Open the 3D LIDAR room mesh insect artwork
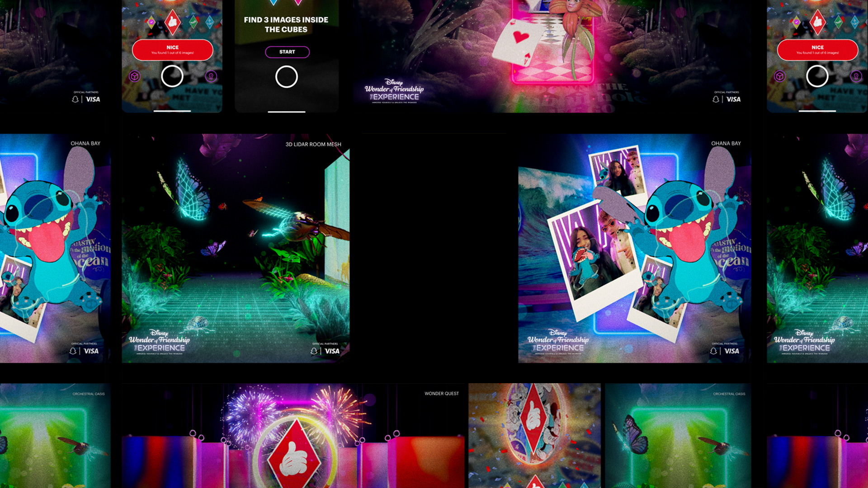868x488 pixels. (236, 248)
